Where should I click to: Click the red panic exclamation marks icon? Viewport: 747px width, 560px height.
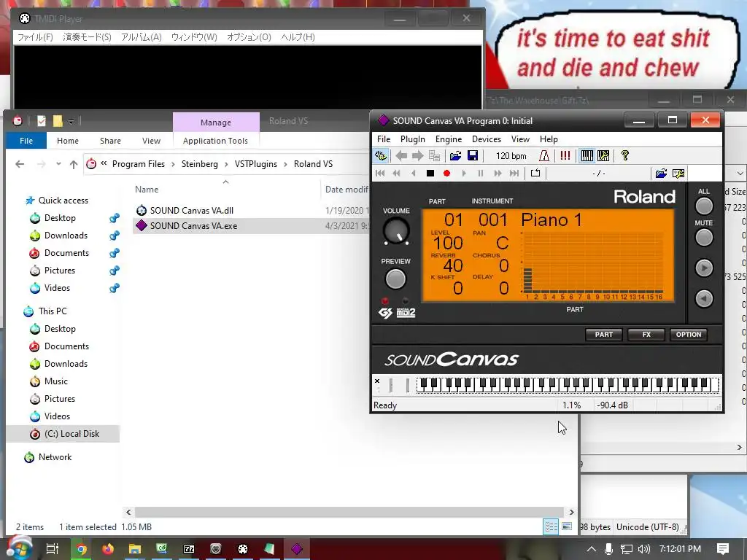coord(565,156)
